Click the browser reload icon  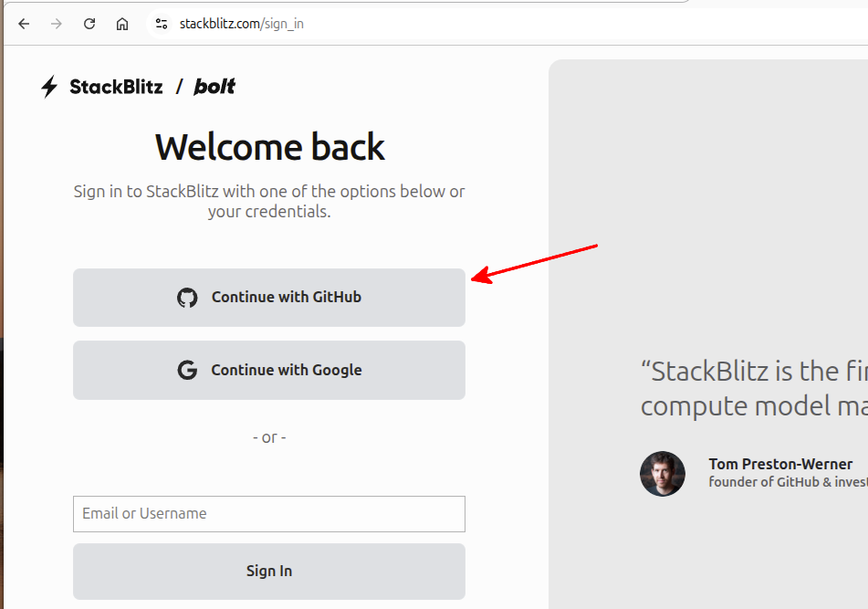tap(89, 23)
